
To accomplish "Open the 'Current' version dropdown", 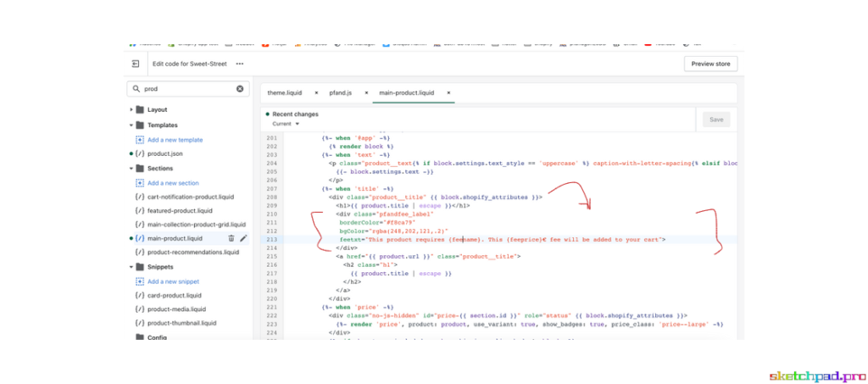I will coord(286,124).
